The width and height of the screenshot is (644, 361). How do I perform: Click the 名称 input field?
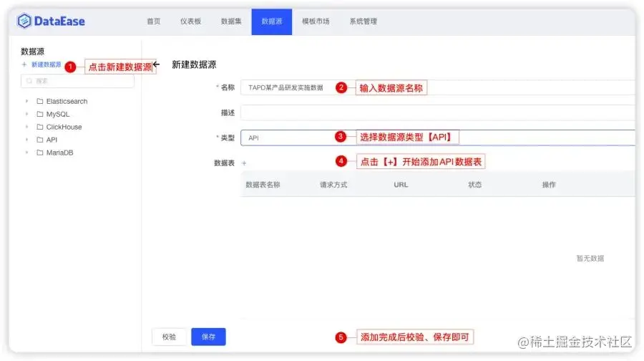(x=438, y=87)
